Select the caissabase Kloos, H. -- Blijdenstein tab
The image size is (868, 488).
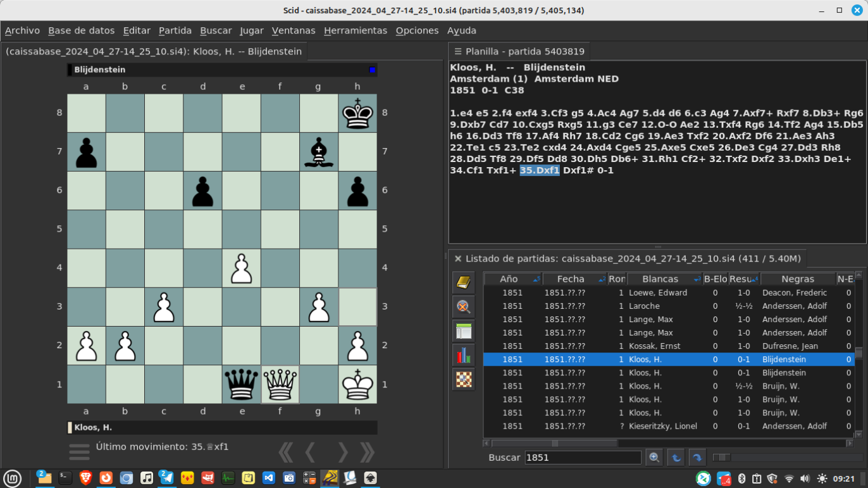pos(154,52)
